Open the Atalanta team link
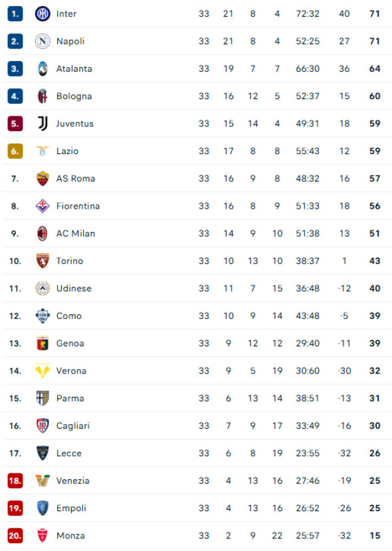 pos(74,68)
